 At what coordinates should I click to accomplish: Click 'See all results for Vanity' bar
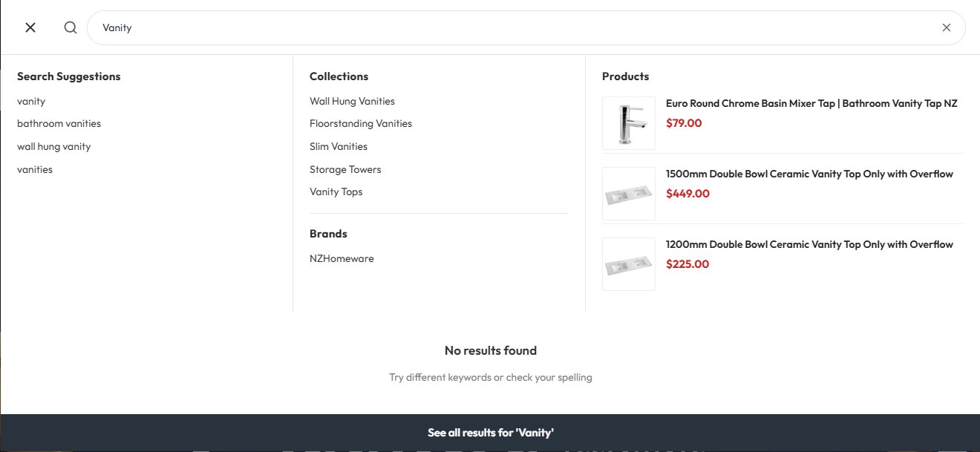(x=490, y=432)
